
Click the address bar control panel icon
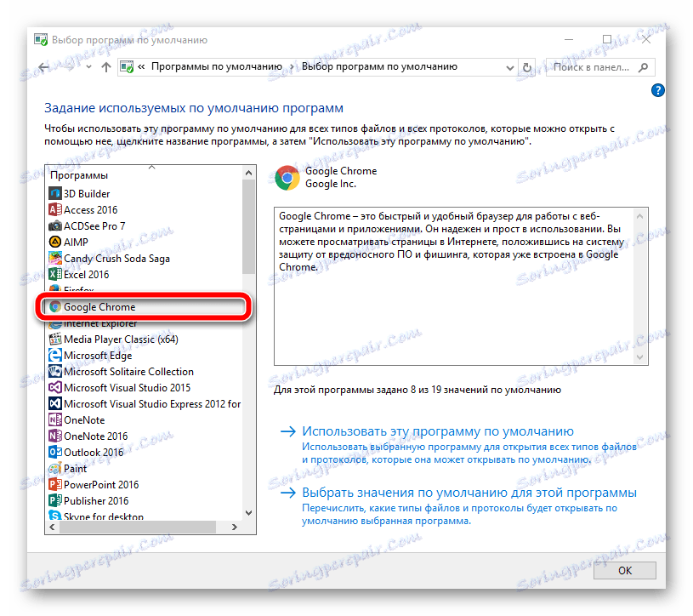127,67
